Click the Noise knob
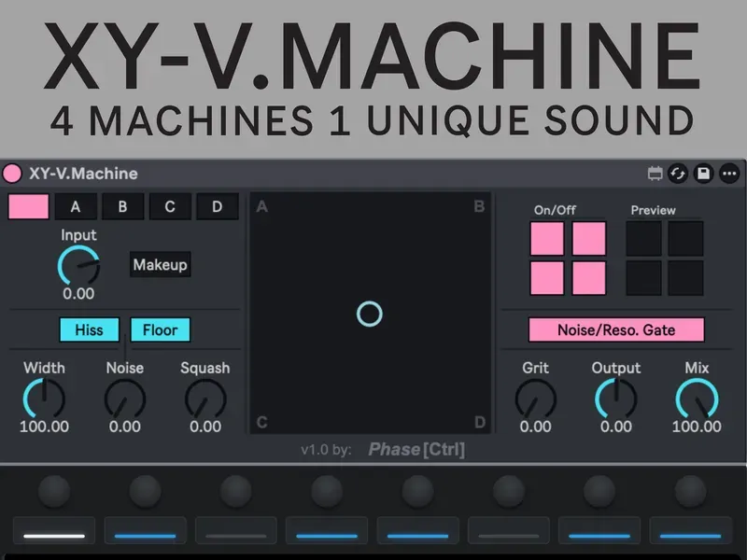The image size is (747, 560). click(x=125, y=399)
